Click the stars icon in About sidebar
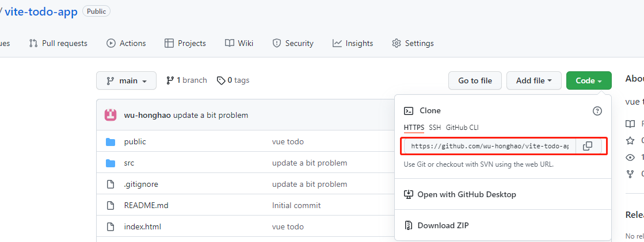 [x=630, y=141]
